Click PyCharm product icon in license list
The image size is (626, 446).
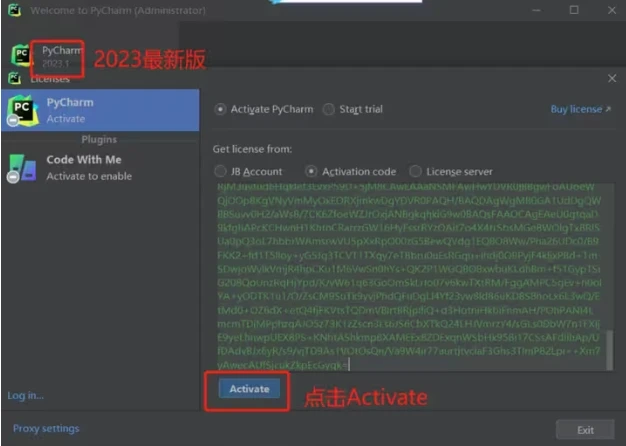coord(22,110)
